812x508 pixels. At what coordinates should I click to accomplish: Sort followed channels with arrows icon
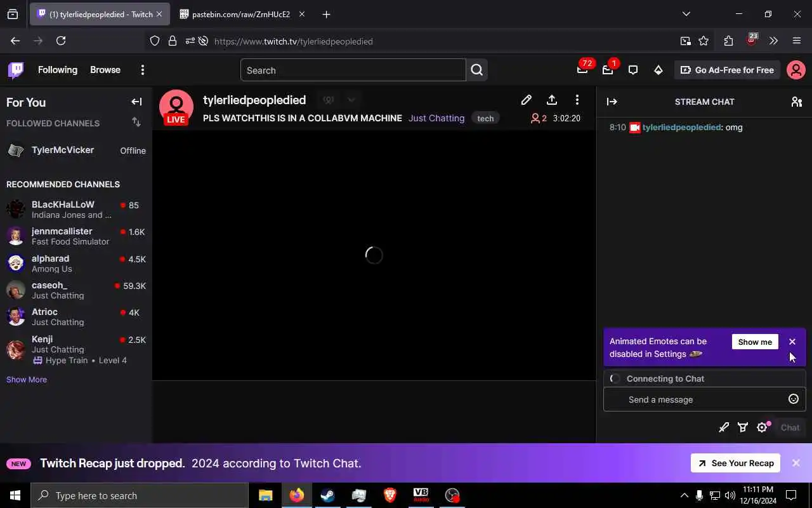tap(136, 122)
